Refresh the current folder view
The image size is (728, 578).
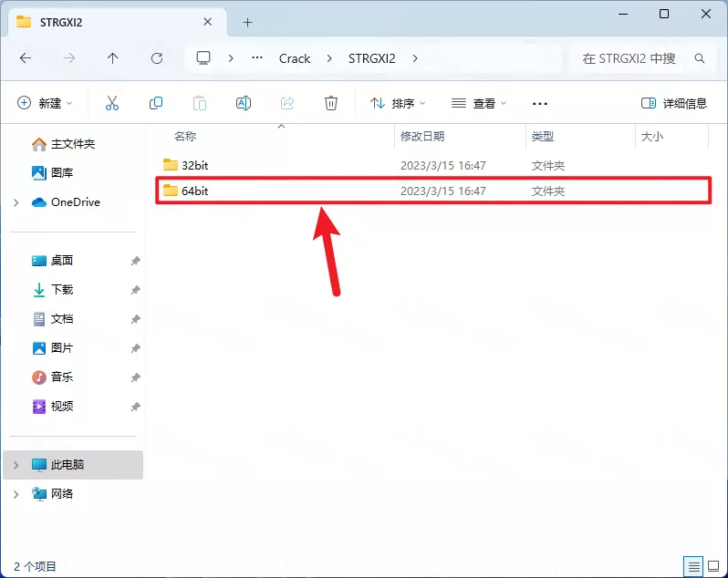pyautogui.click(x=157, y=58)
